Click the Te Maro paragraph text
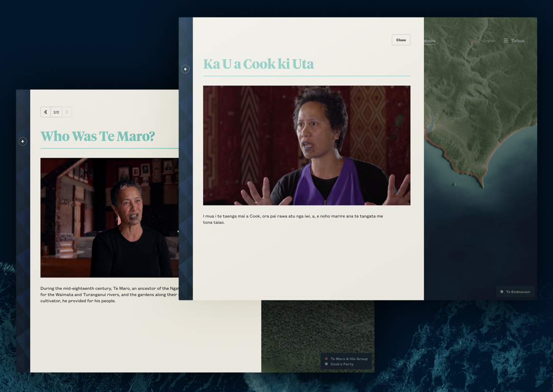This screenshot has width=553, height=392. (x=109, y=294)
